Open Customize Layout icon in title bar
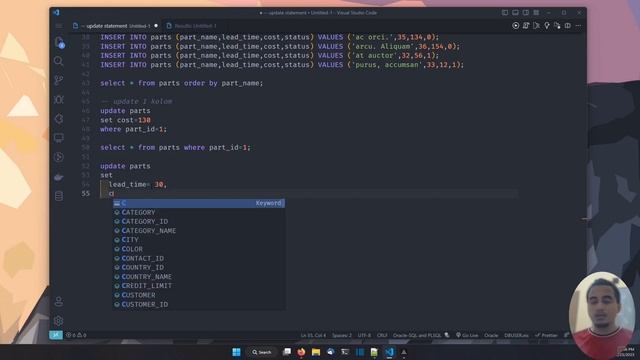Screen dimensions: 640x360 click(536, 13)
